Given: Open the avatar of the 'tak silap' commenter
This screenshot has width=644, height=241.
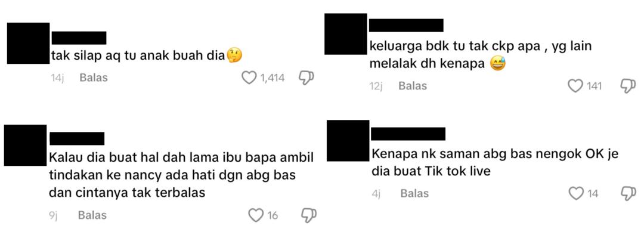Looking at the screenshot, I should [x=29, y=43].
